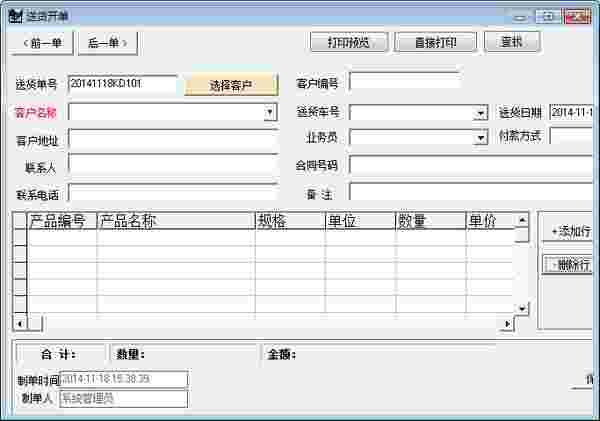Click the grid's vertical scrollbar up arrow
The image size is (600, 421).
click(522, 220)
